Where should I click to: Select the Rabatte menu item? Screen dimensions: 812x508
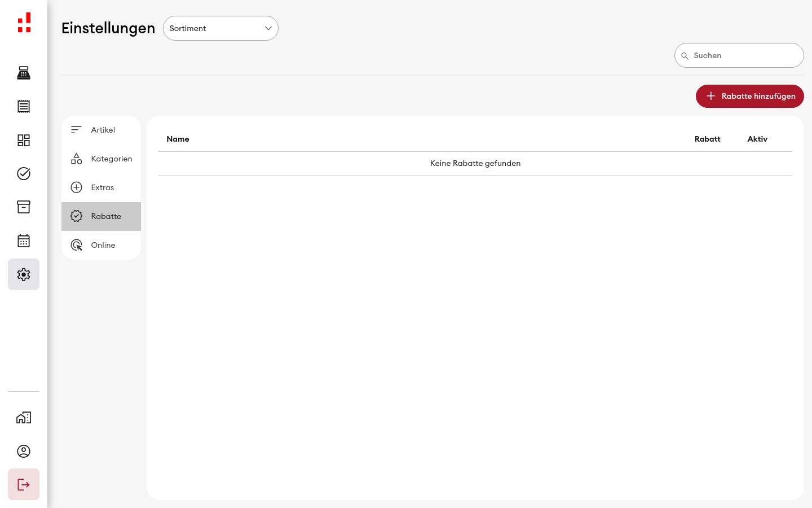pyautogui.click(x=101, y=216)
